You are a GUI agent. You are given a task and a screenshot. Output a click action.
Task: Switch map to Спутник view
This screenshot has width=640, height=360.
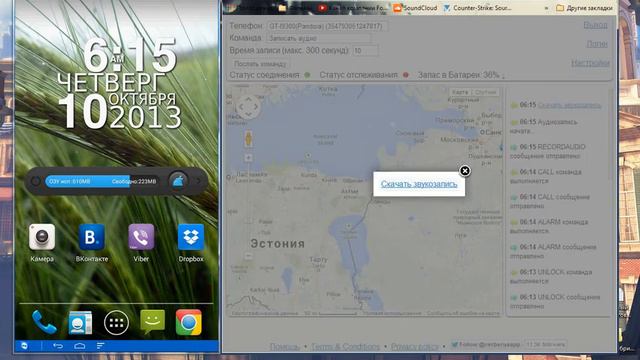point(485,92)
